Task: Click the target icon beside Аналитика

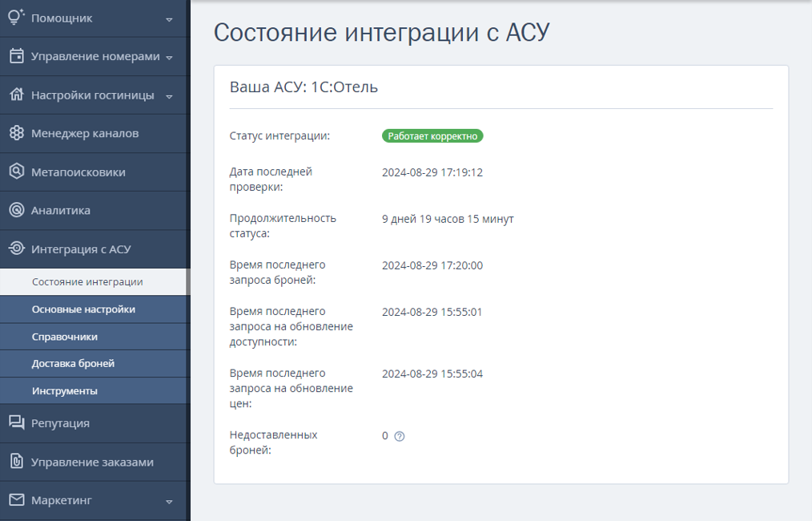Action: click(x=17, y=210)
